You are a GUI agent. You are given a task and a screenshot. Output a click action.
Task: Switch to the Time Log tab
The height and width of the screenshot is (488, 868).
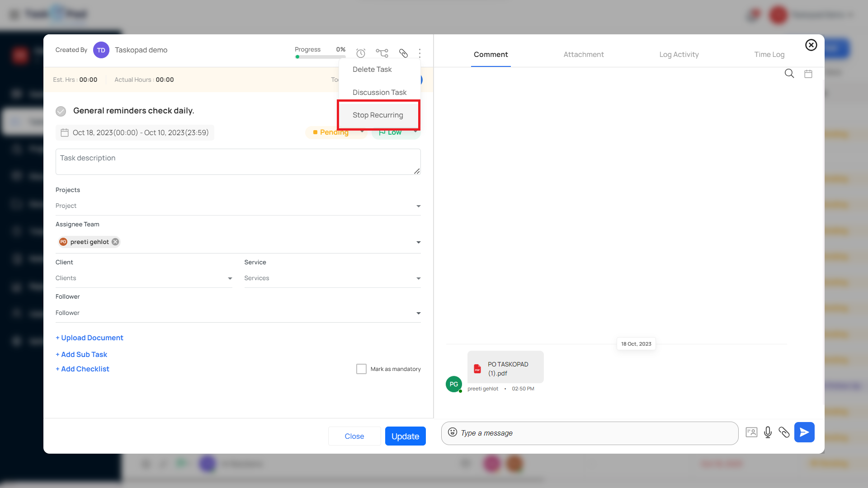(769, 54)
